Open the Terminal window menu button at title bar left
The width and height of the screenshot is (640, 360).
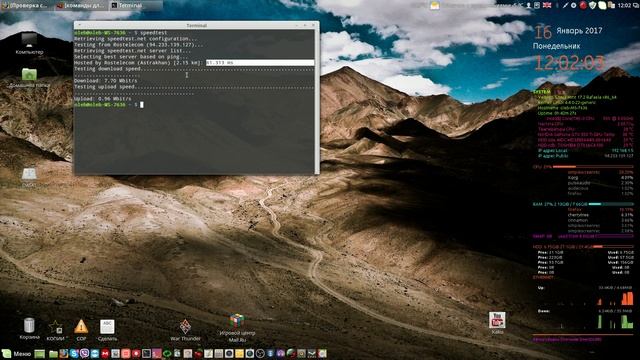[79, 25]
